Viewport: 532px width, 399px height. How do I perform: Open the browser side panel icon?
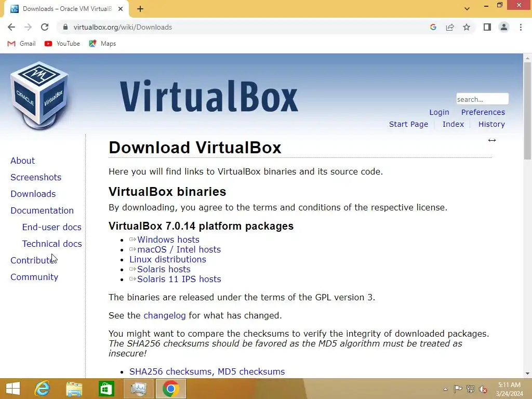click(x=487, y=27)
